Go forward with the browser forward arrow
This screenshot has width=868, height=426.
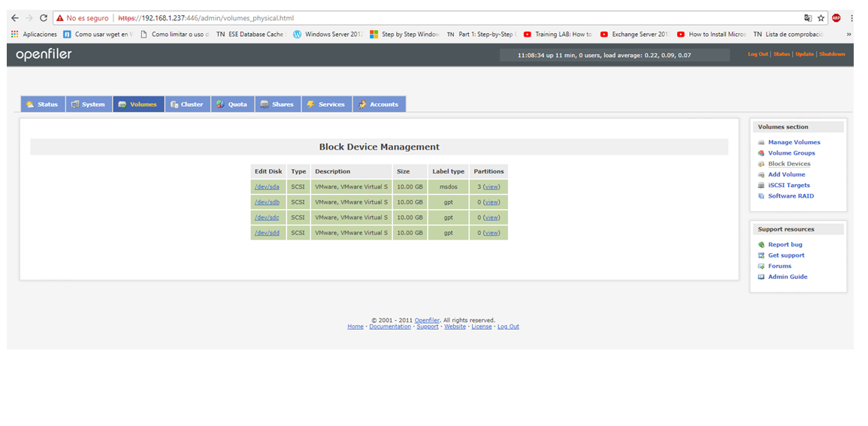click(x=29, y=18)
